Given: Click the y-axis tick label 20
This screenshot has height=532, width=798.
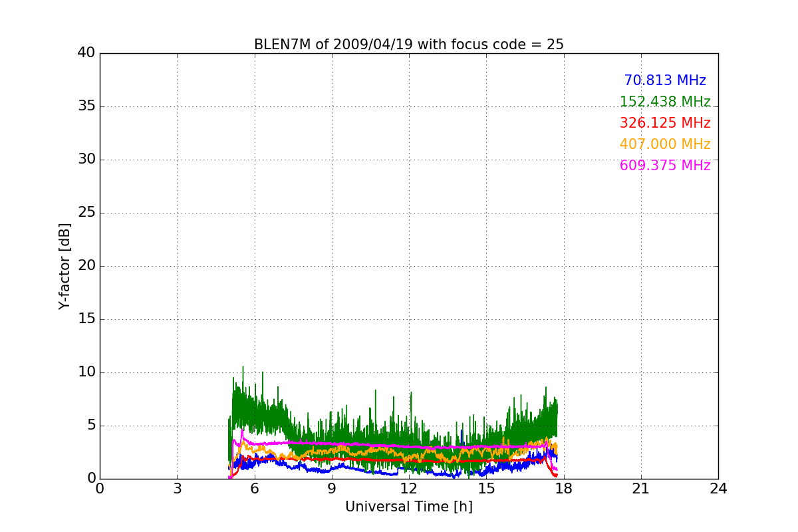Looking at the screenshot, I should (x=86, y=266).
